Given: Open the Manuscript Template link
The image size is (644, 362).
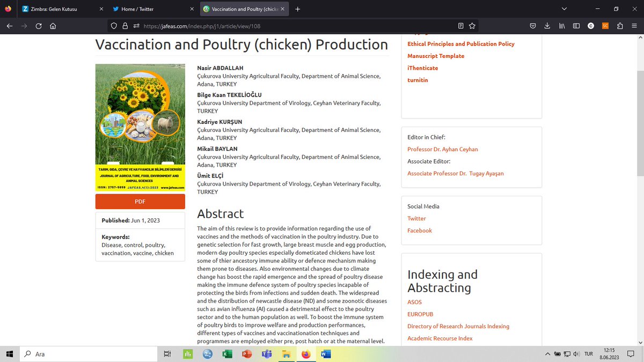Looking at the screenshot, I should [436, 56].
